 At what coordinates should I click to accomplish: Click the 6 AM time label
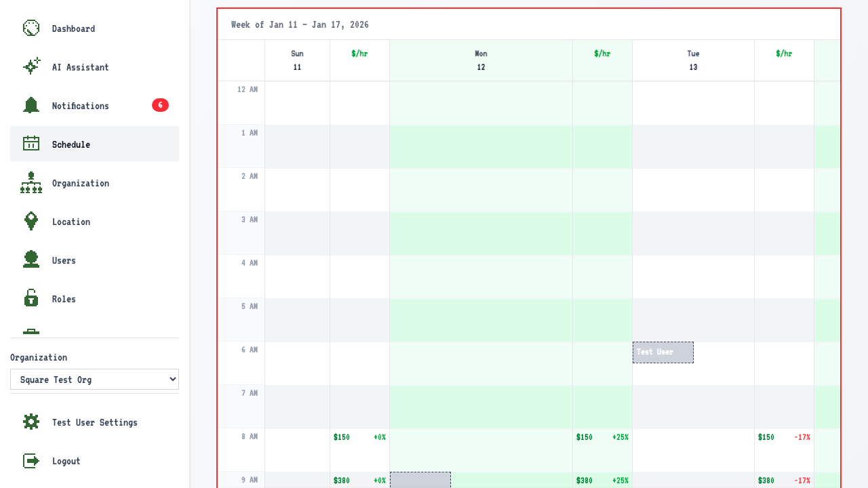pos(250,350)
